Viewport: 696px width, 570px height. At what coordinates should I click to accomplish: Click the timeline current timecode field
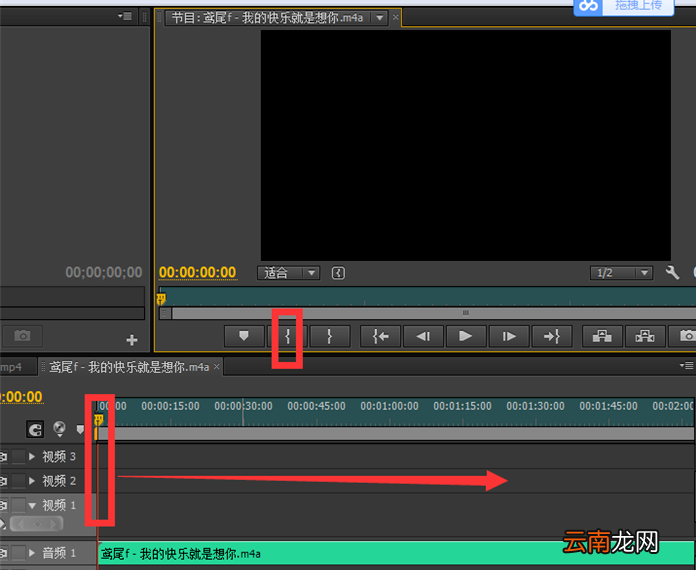[x=21, y=397]
